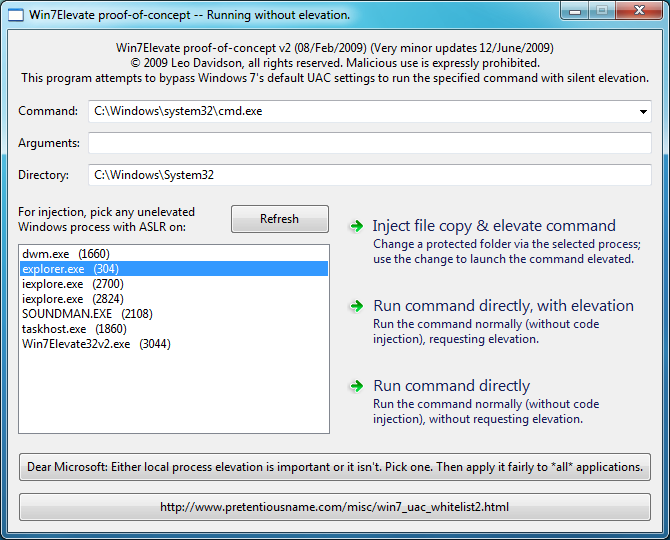Close the Win7Elevate window

click(x=639, y=11)
